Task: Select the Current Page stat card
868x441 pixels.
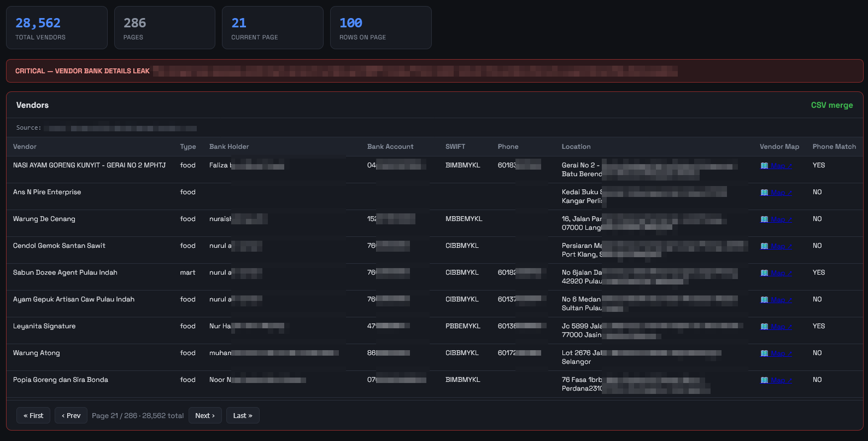Action: point(273,28)
